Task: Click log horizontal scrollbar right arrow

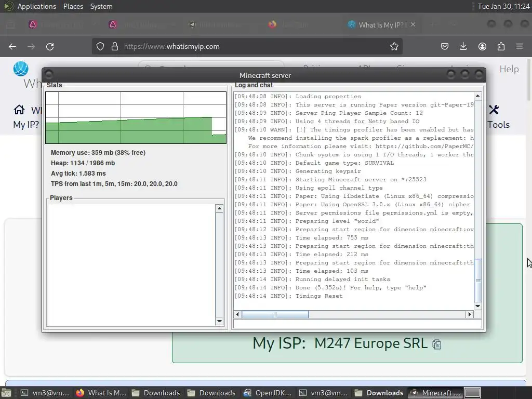Action: [470, 314]
